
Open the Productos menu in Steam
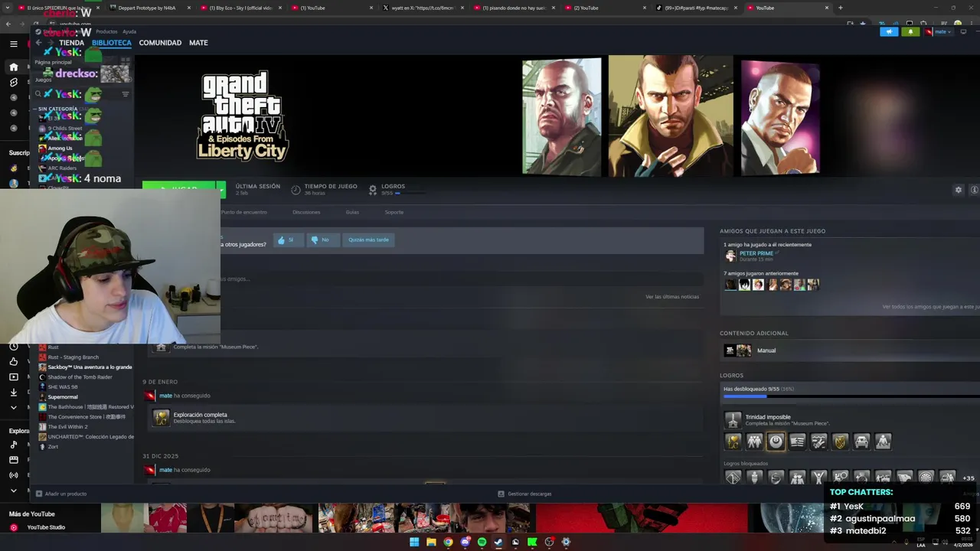pos(106,31)
